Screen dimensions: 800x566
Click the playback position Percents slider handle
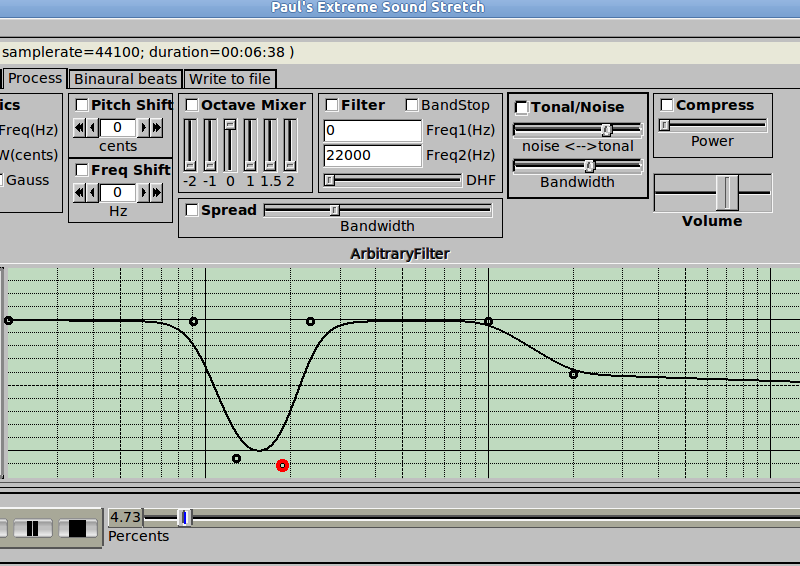pos(183,517)
